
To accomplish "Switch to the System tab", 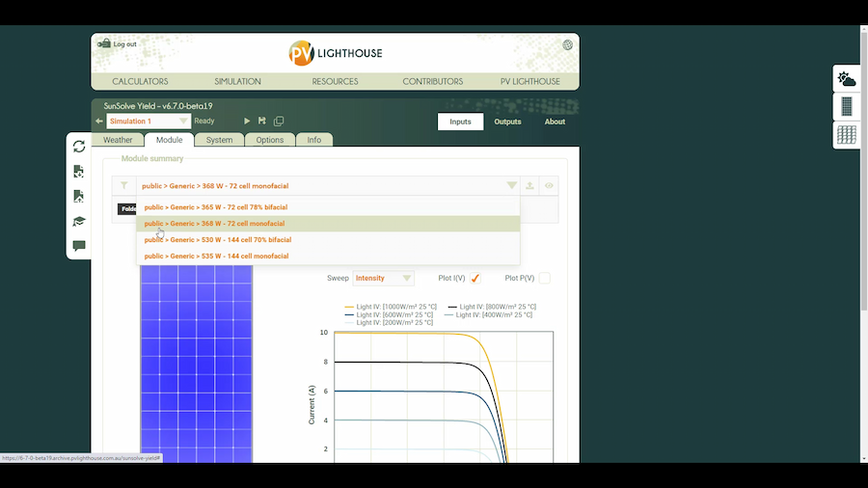I will pyautogui.click(x=219, y=140).
